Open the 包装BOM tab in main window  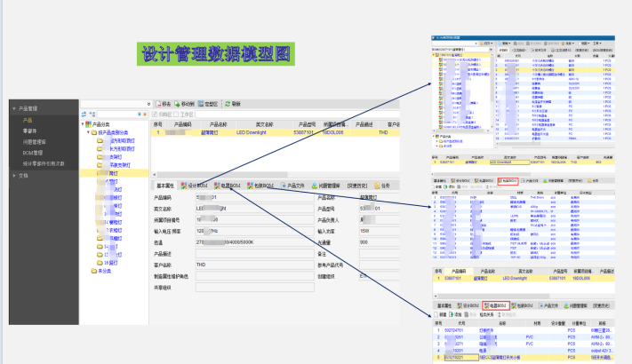click(x=260, y=186)
